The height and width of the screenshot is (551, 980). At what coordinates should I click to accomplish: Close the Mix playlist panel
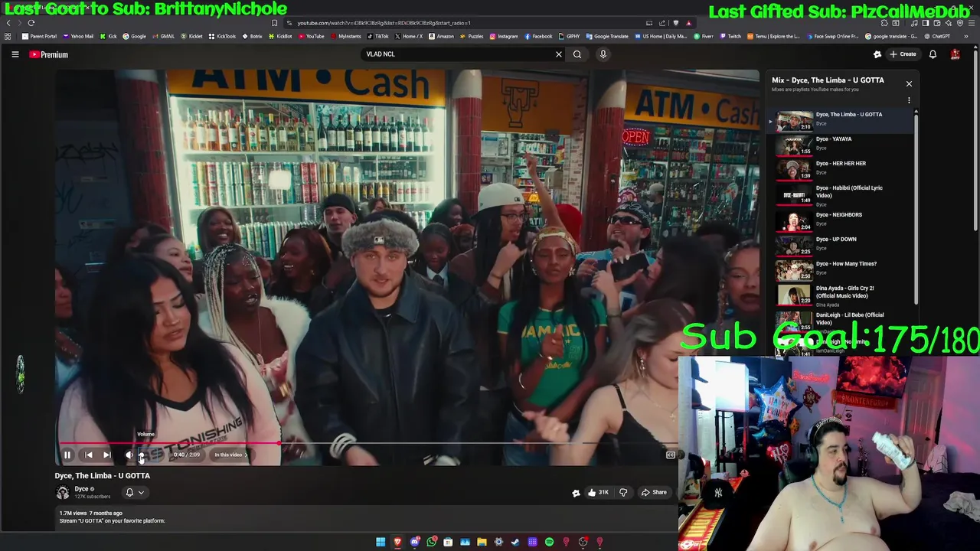coord(909,83)
